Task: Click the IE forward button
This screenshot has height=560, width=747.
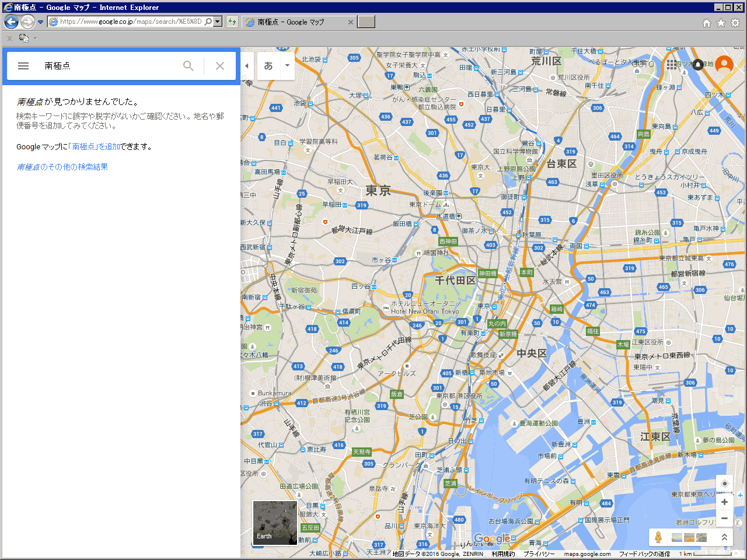Action: point(27,22)
